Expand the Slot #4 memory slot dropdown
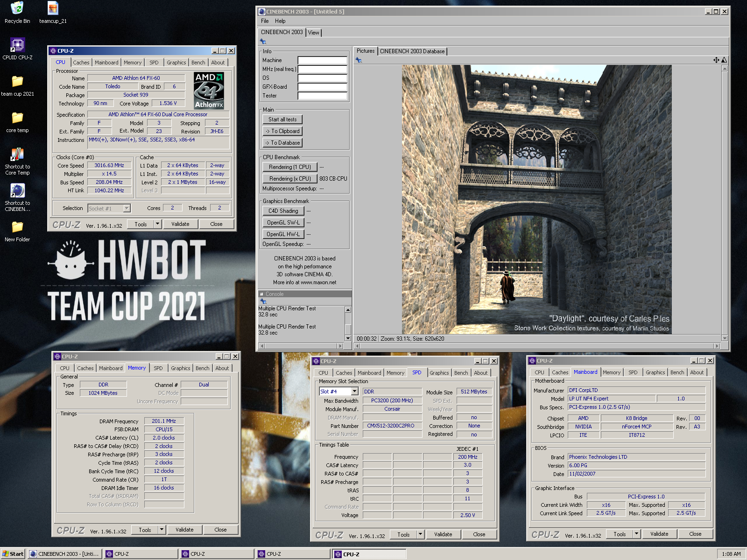The width and height of the screenshot is (747, 560). tap(354, 391)
